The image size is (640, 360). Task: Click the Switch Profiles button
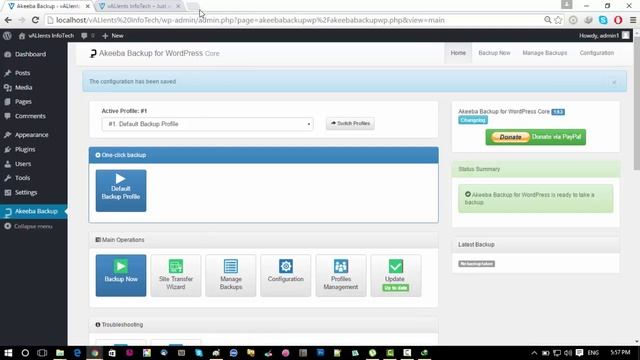(x=350, y=124)
